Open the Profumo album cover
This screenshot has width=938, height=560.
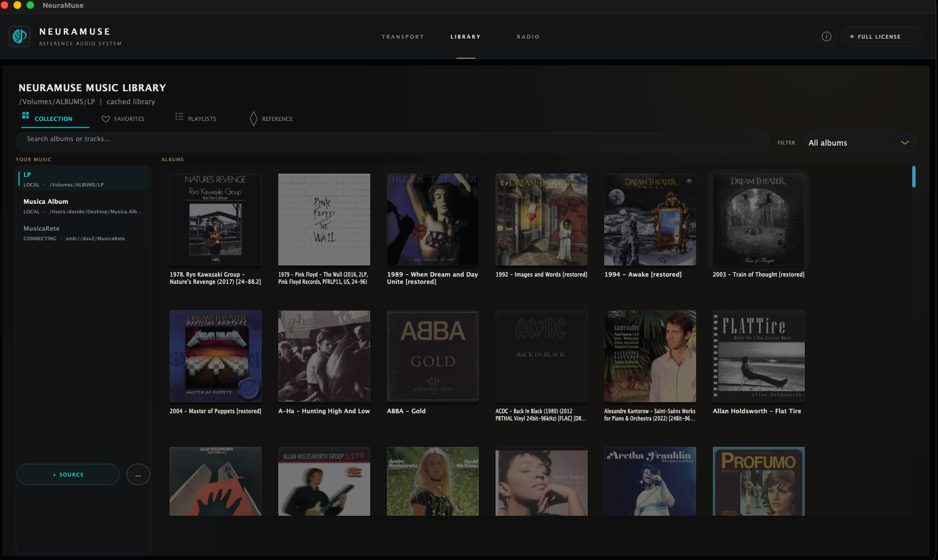pos(759,482)
